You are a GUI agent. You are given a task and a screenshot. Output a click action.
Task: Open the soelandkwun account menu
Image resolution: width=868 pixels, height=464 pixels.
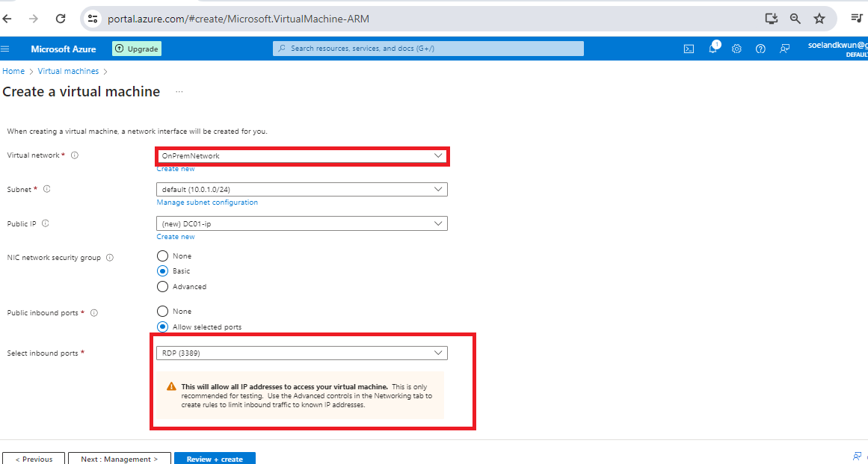(837, 49)
